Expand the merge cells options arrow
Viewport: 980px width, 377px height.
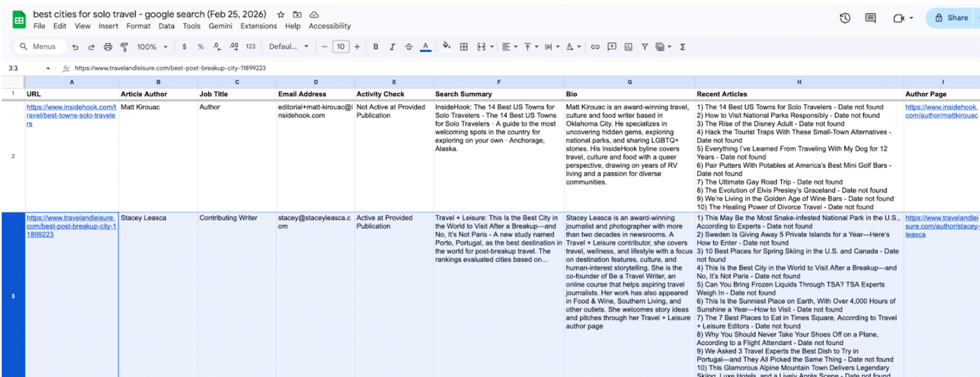[492, 47]
